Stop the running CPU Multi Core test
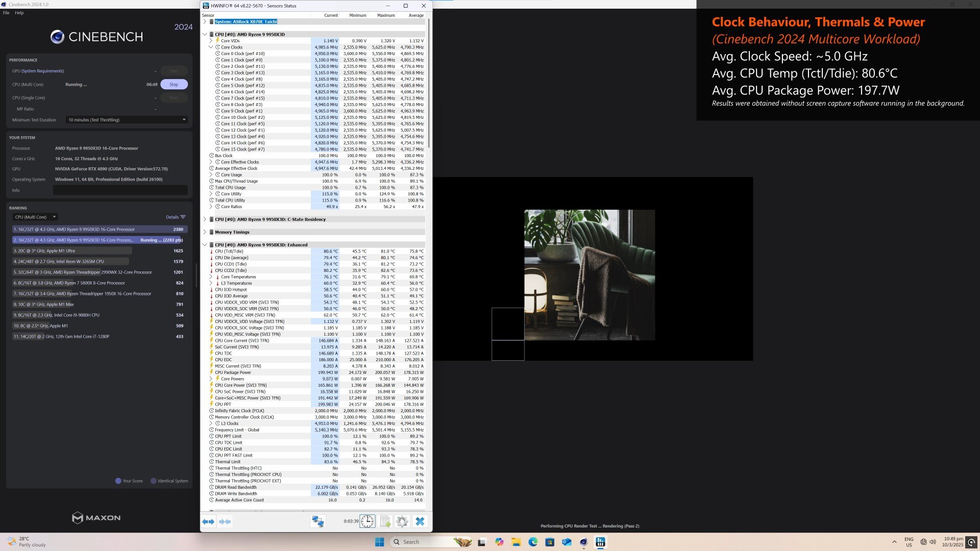This screenshot has width=980, height=551. click(174, 85)
